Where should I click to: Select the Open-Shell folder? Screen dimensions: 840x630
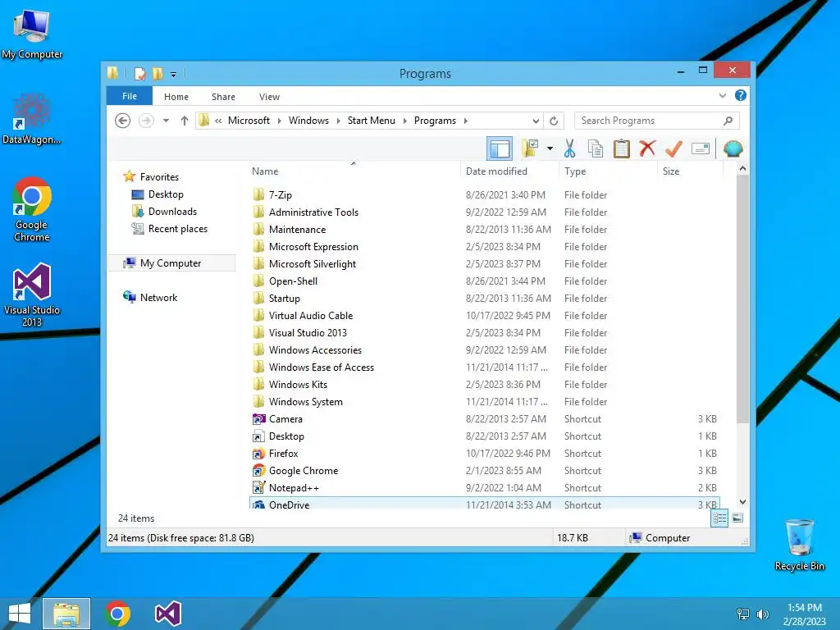(x=486, y=281)
